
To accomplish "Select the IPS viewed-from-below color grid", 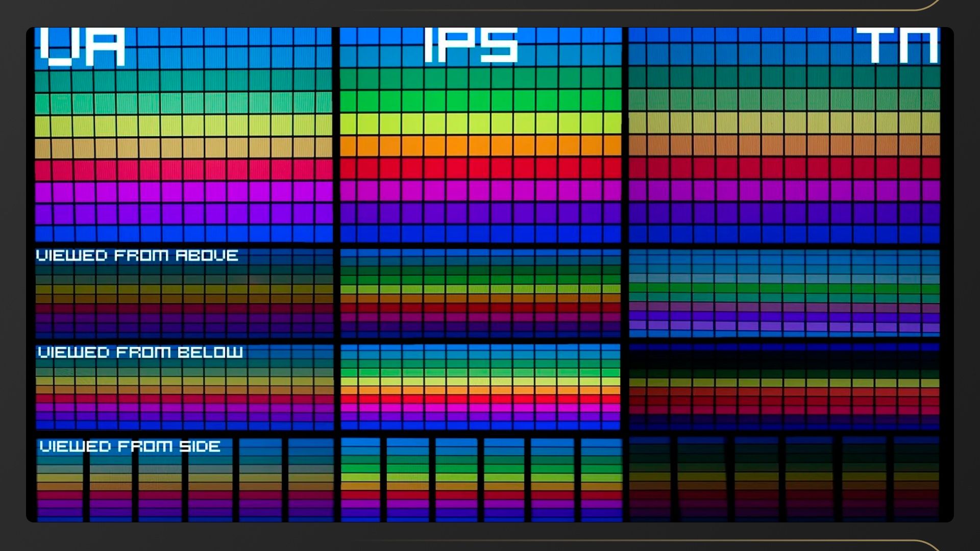I will click(480, 387).
